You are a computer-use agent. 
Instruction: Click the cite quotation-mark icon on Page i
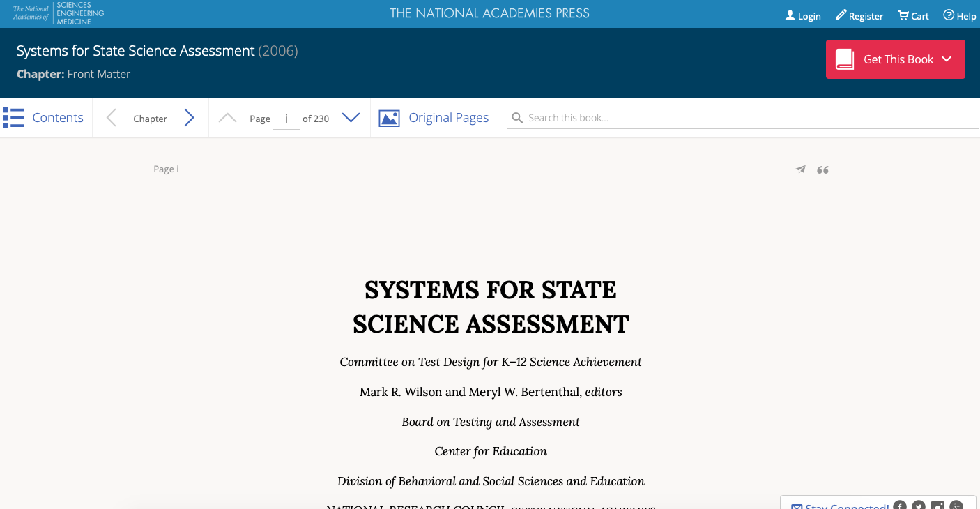822,169
